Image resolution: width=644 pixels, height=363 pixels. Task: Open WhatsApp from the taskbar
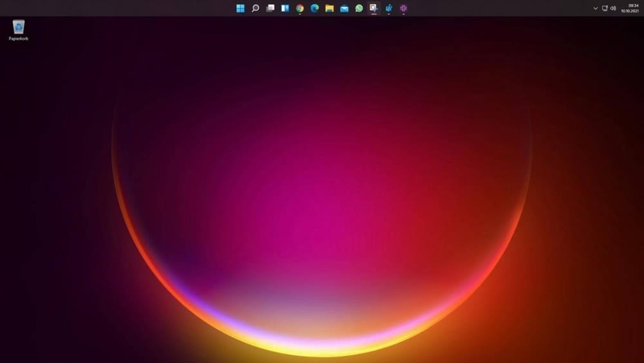(359, 8)
